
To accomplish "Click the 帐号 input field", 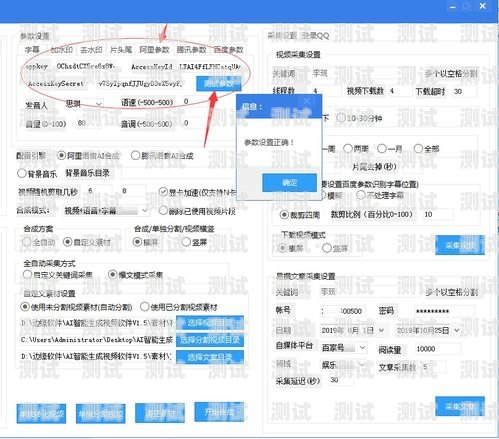I will point(343,311).
